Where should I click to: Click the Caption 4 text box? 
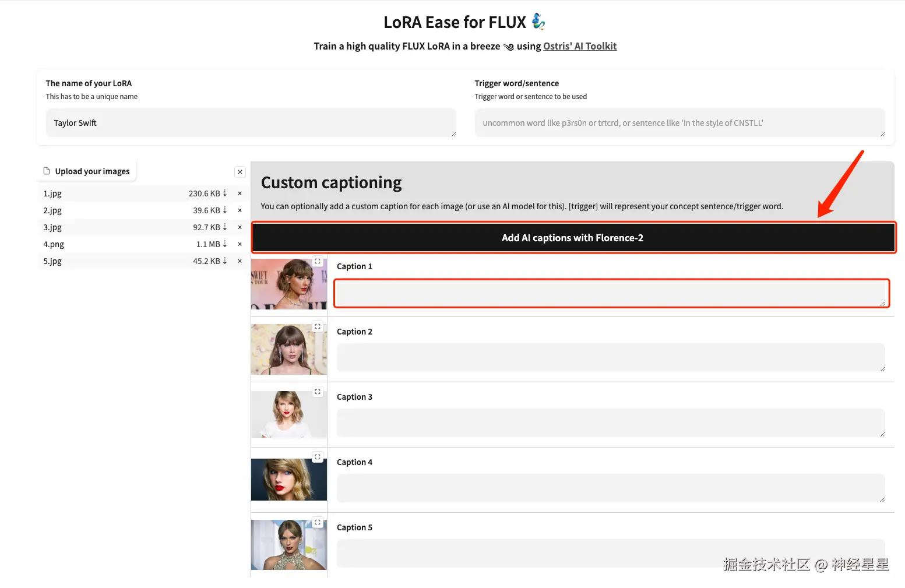click(x=611, y=488)
